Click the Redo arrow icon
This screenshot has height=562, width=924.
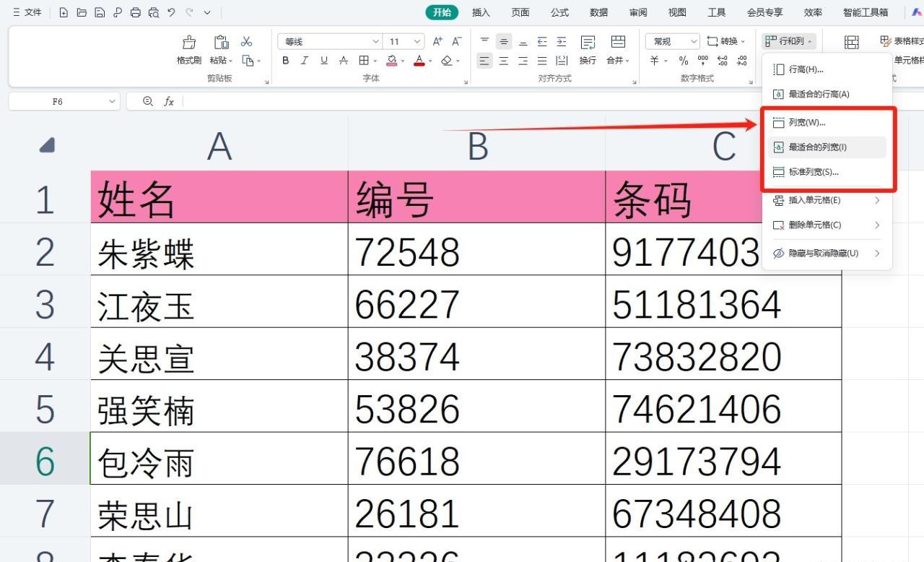pyautogui.click(x=189, y=12)
